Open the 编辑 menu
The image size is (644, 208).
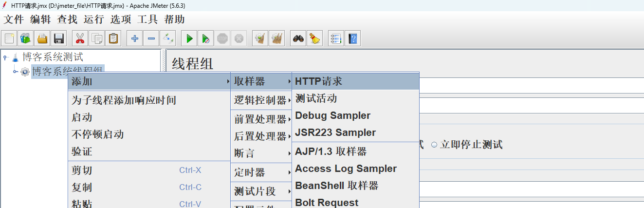40,19
